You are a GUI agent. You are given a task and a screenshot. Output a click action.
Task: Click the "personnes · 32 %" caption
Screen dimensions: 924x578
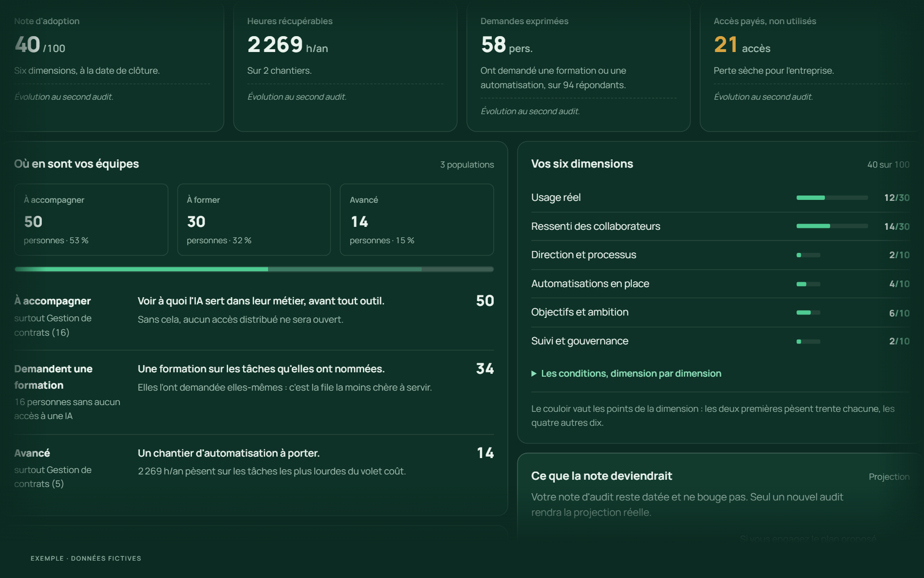pyautogui.click(x=219, y=240)
